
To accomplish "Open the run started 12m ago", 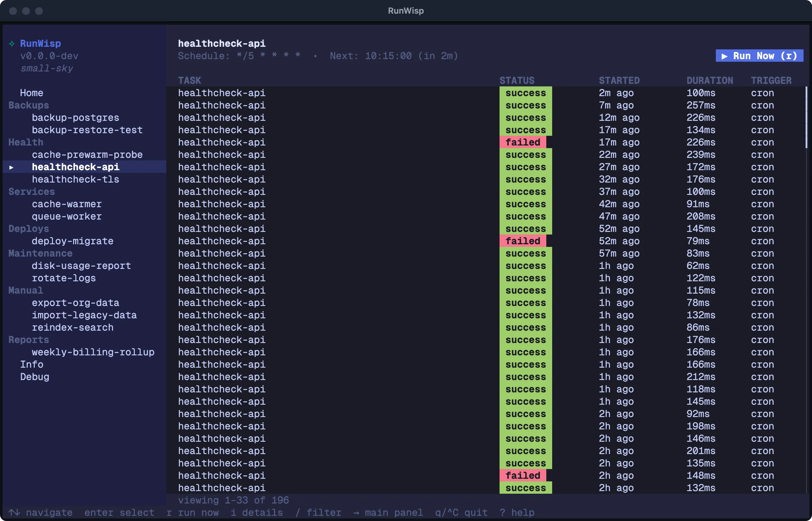I will pyautogui.click(x=486, y=117).
